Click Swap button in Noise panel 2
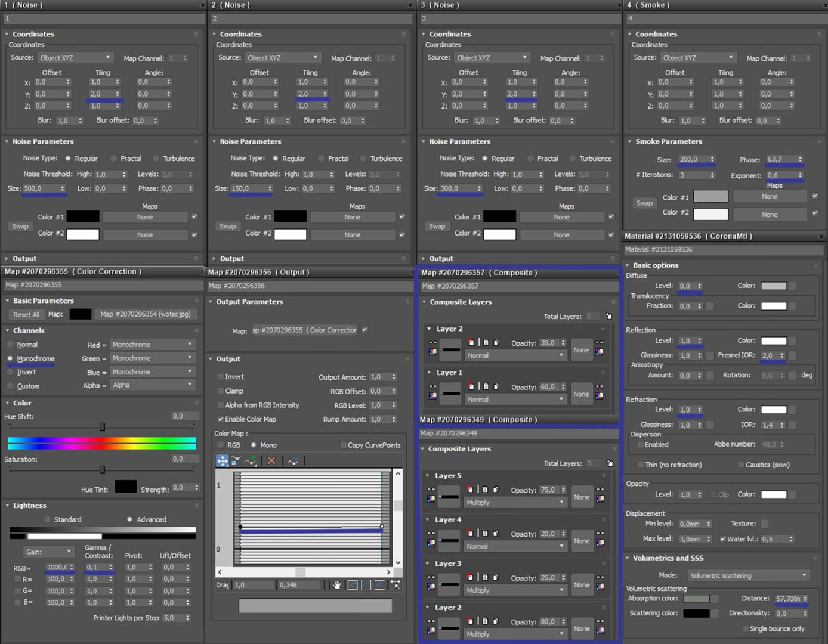This screenshot has width=828, height=644. coord(227,227)
